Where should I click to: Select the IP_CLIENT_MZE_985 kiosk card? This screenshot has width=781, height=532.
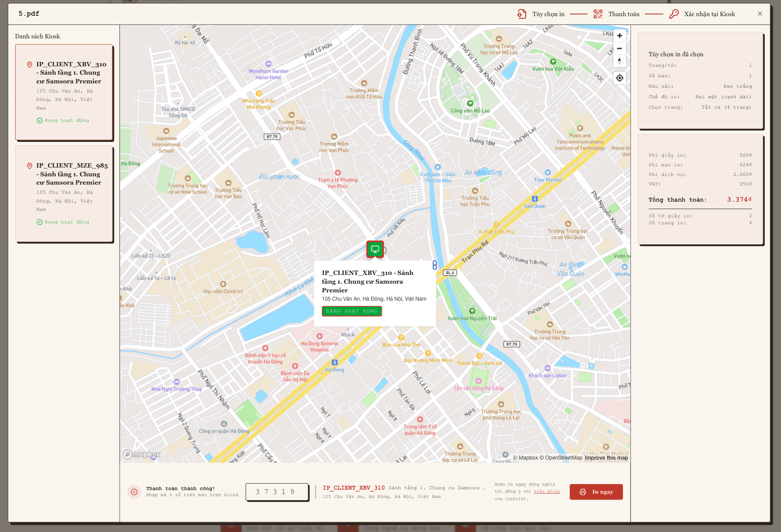pos(64,194)
